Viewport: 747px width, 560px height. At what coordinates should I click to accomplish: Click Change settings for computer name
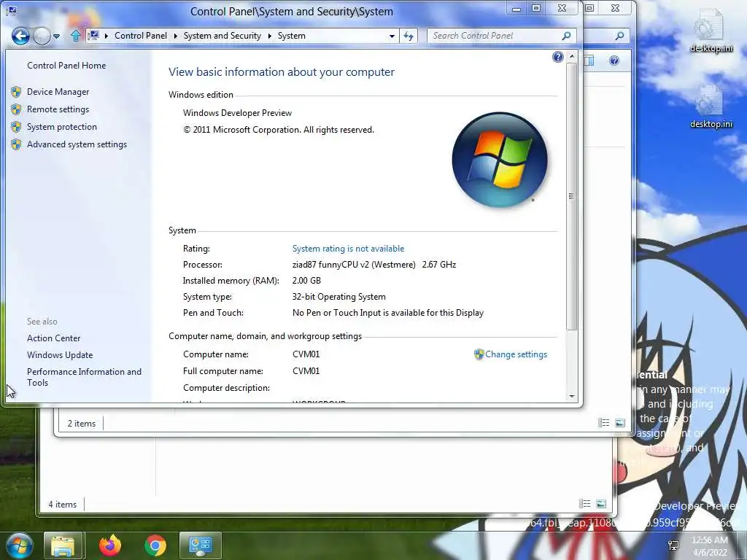tap(516, 354)
